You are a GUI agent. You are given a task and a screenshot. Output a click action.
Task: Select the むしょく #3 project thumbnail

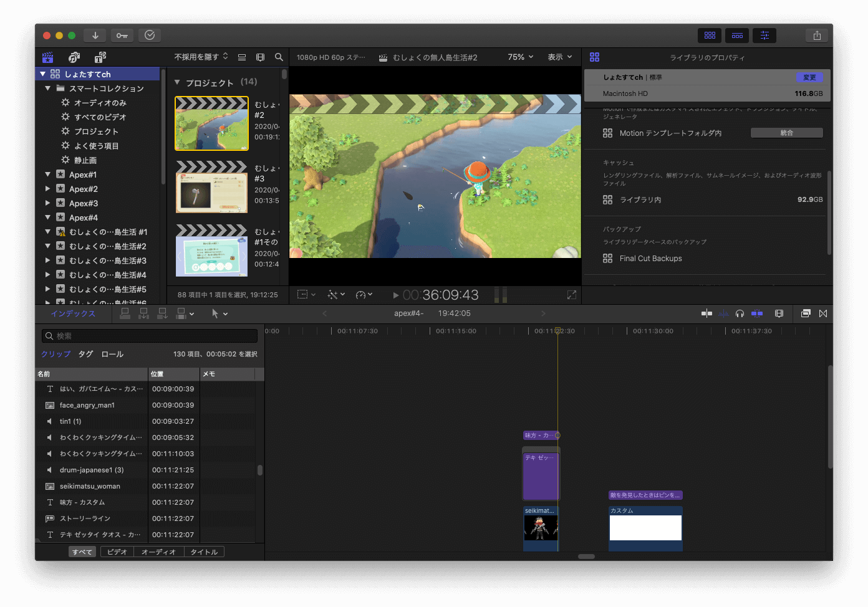(211, 187)
